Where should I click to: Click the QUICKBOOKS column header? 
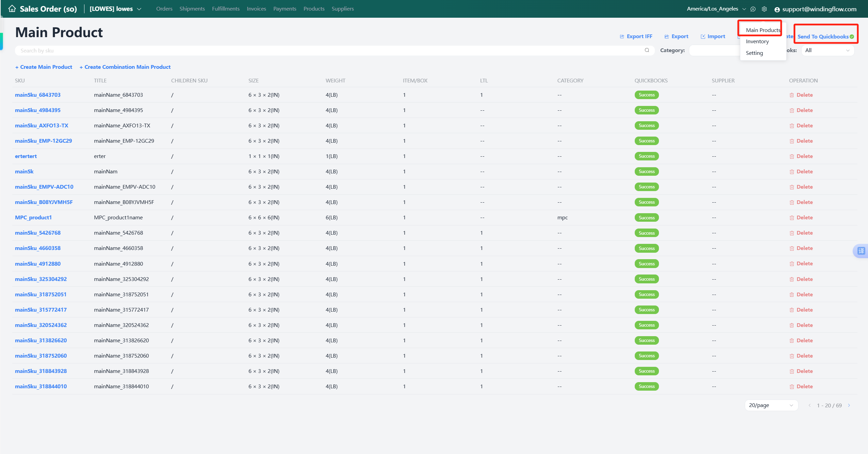pyautogui.click(x=651, y=81)
